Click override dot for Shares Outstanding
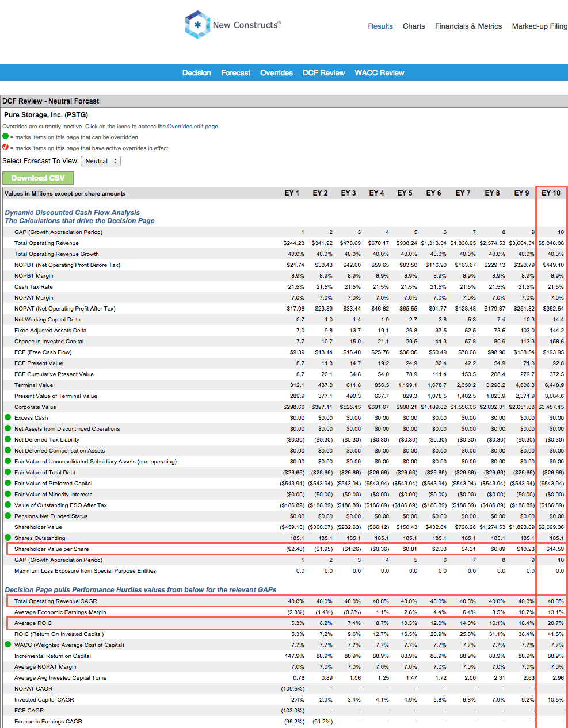568x728 pixels. [8, 538]
